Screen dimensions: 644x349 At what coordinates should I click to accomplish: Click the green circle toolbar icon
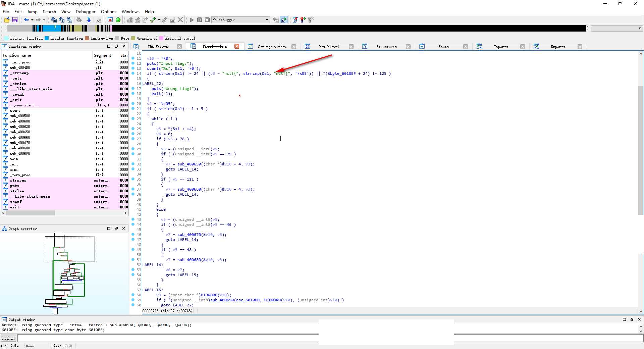click(x=118, y=20)
